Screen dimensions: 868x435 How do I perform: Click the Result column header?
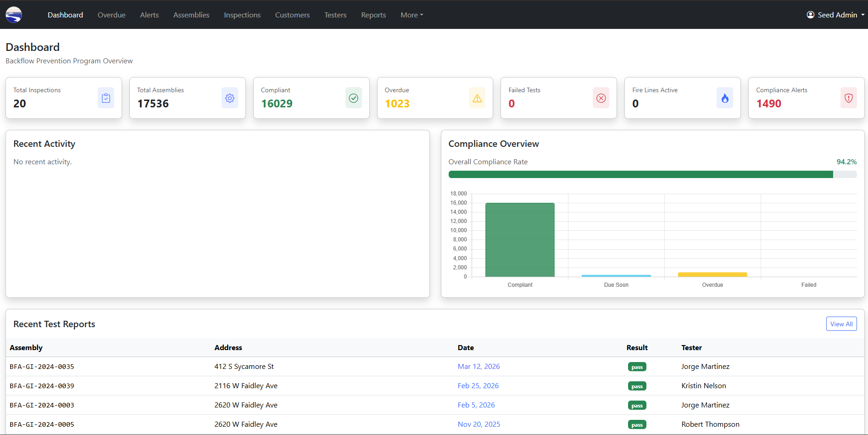click(637, 347)
